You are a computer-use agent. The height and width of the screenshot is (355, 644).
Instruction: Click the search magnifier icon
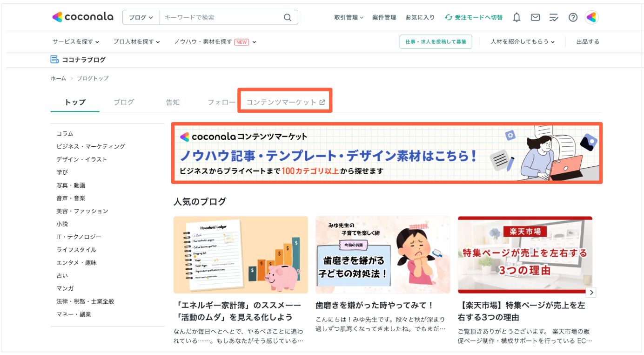288,18
